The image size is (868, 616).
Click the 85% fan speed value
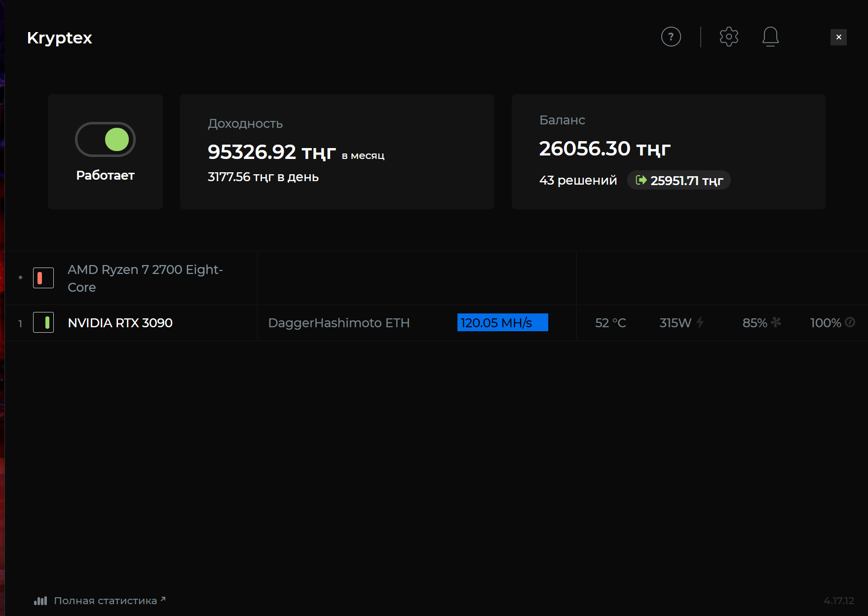[x=755, y=323]
